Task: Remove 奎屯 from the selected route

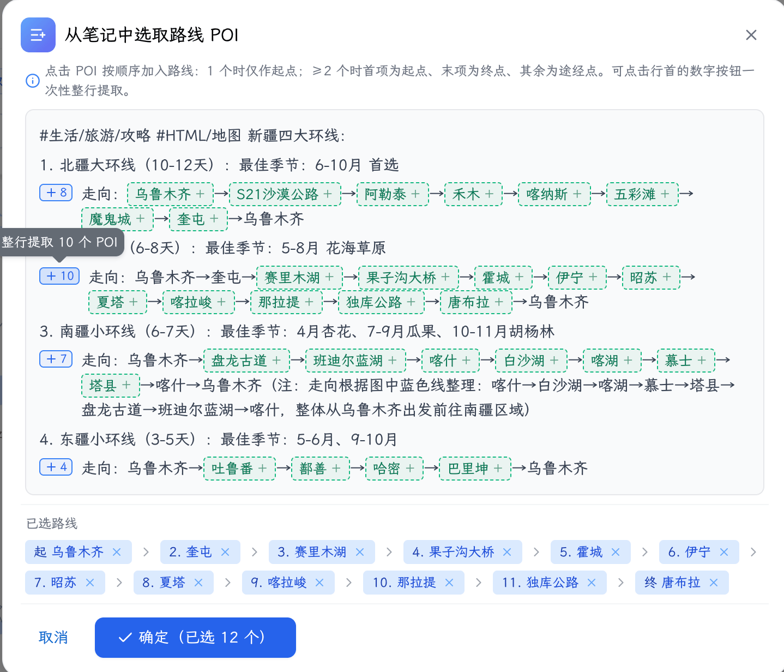Action: [225, 552]
